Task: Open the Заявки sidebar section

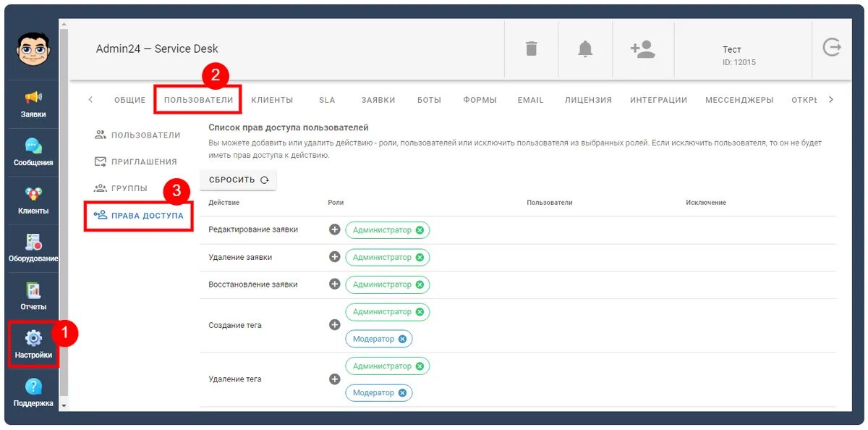Action: coord(33,104)
